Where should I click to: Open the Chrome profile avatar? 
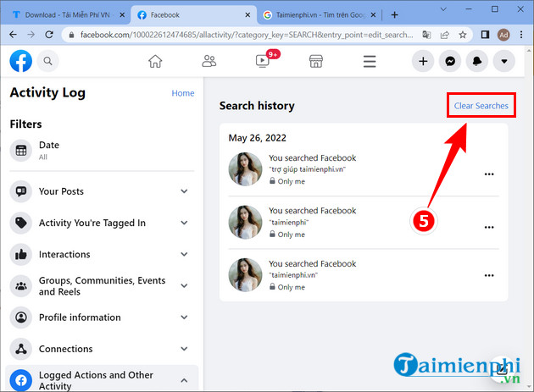pyautogui.click(x=503, y=35)
